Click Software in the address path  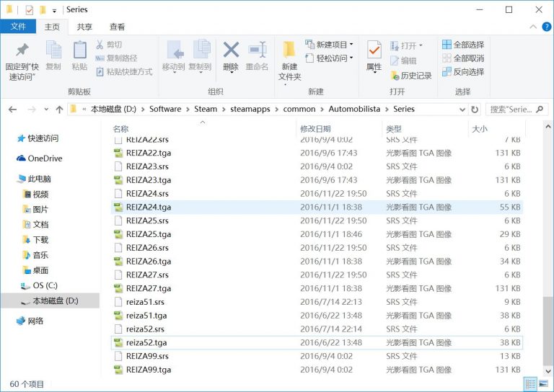(x=165, y=109)
